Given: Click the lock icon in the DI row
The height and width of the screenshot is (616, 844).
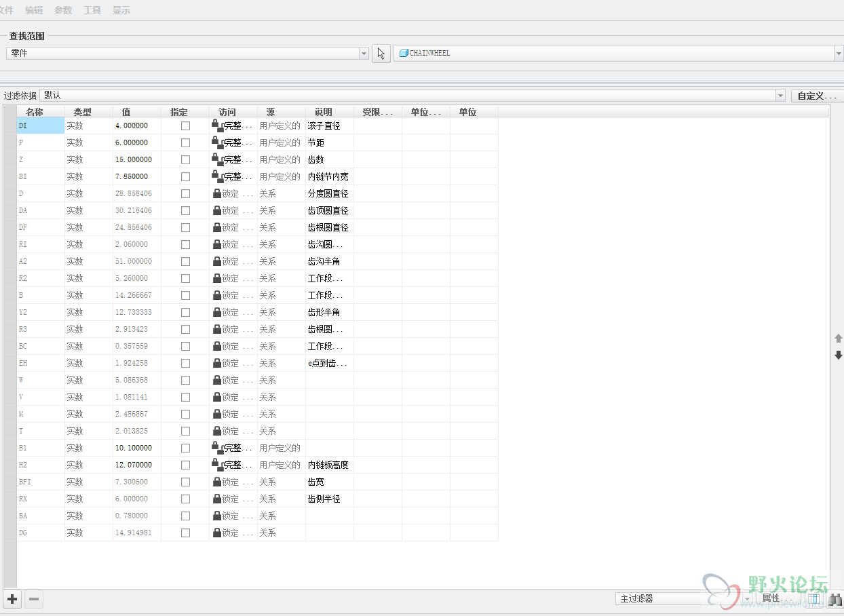Looking at the screenshot, I should 217,125.
